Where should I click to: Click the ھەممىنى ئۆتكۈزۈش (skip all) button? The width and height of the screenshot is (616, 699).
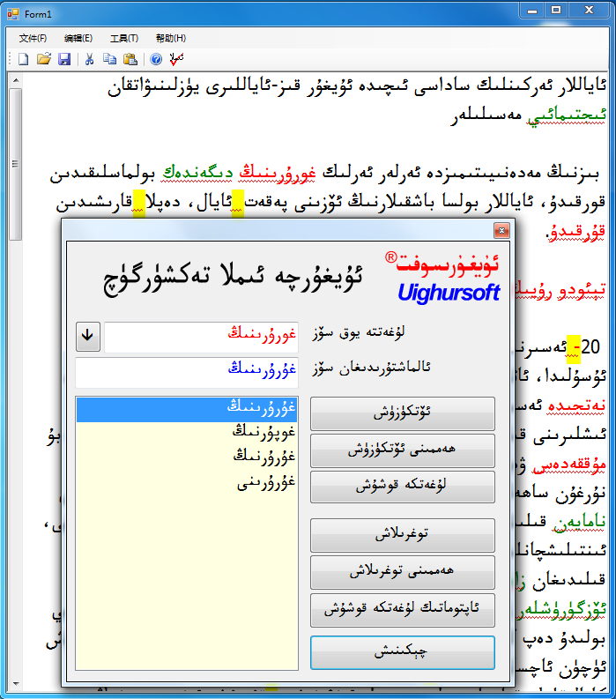tap(403, 450)
